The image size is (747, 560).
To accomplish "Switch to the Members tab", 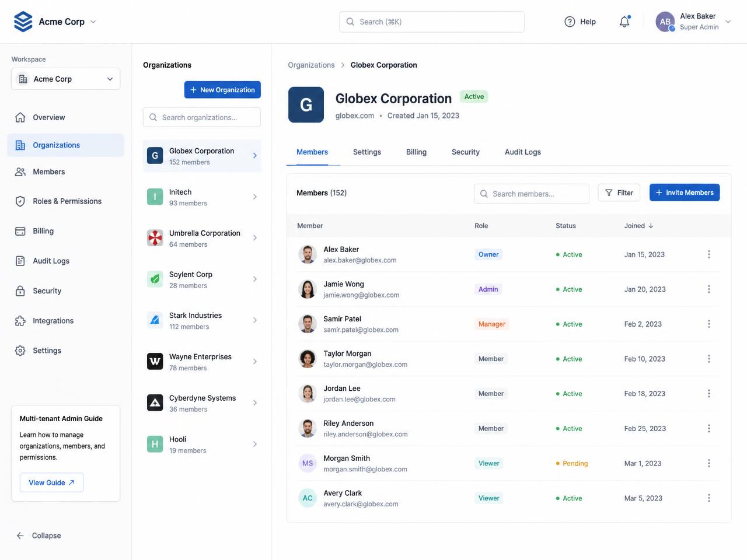I will click(312, 152).
